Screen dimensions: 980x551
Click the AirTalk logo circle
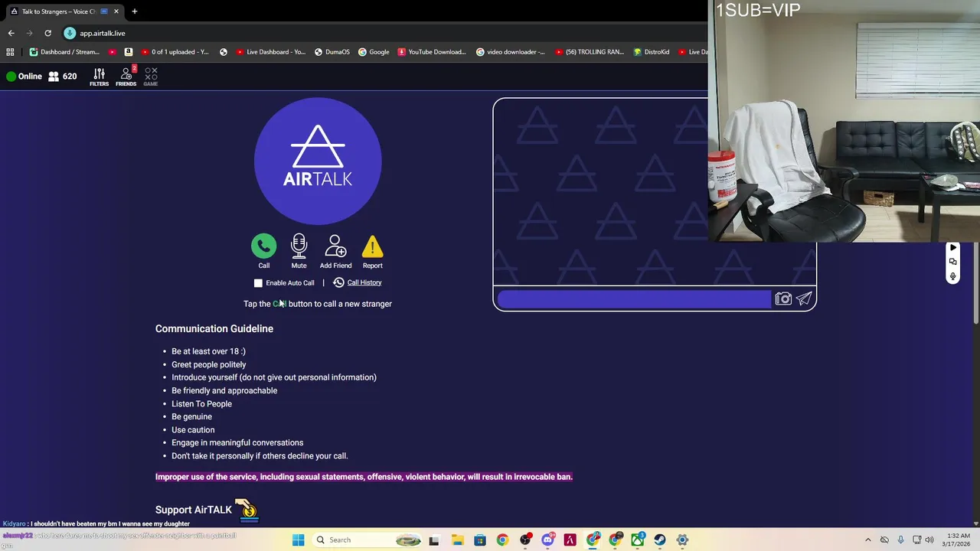coord(318,161)
